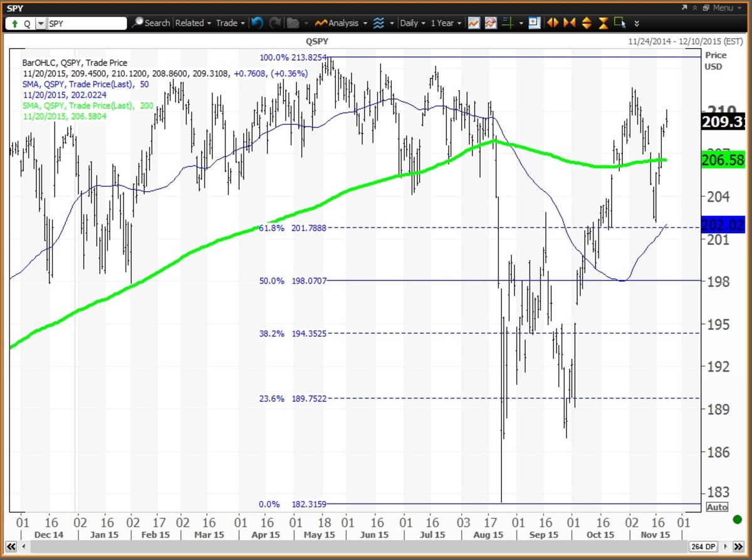Screen dimensions: 752x560
Task: Click the expand vertically arrows icon
Action: pyautogui.click(x=587, y=23)
